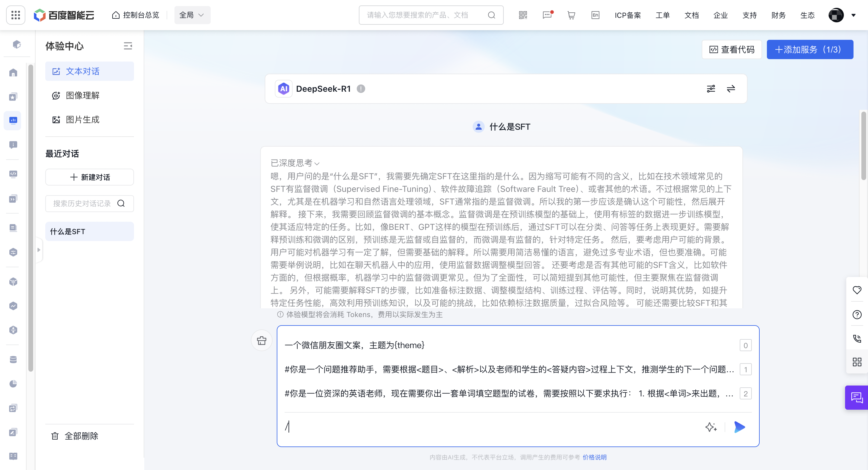
Task: Click the user avatar
Action: point(836,15)
